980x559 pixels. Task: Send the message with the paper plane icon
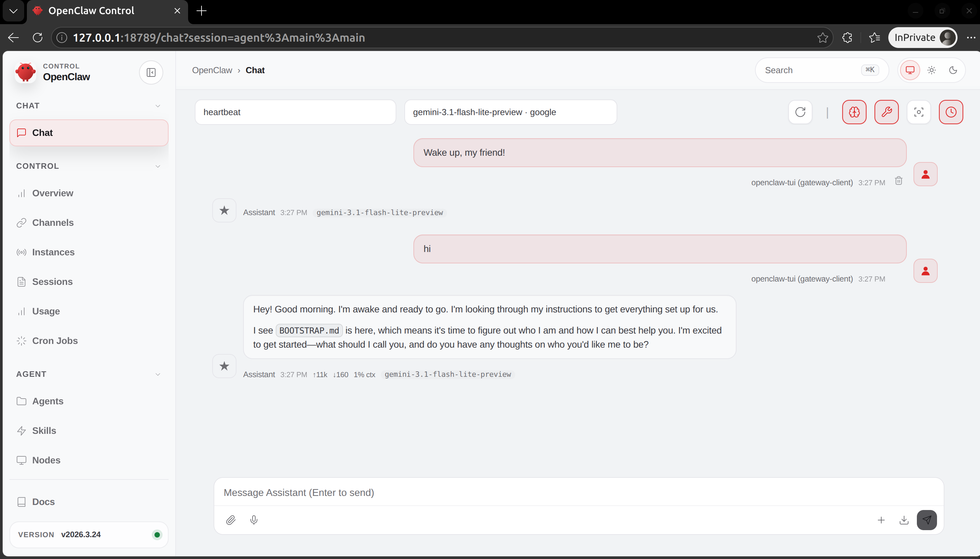tap(927, 520)
